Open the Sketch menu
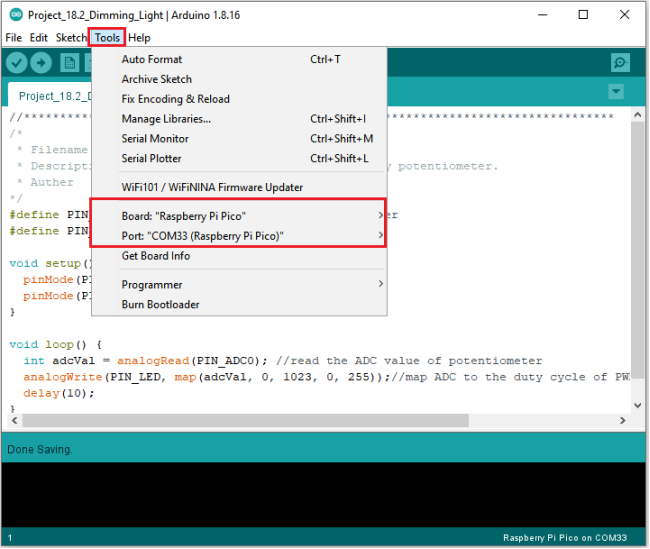This screenshot has width=650, height=549. pos(71,38)
